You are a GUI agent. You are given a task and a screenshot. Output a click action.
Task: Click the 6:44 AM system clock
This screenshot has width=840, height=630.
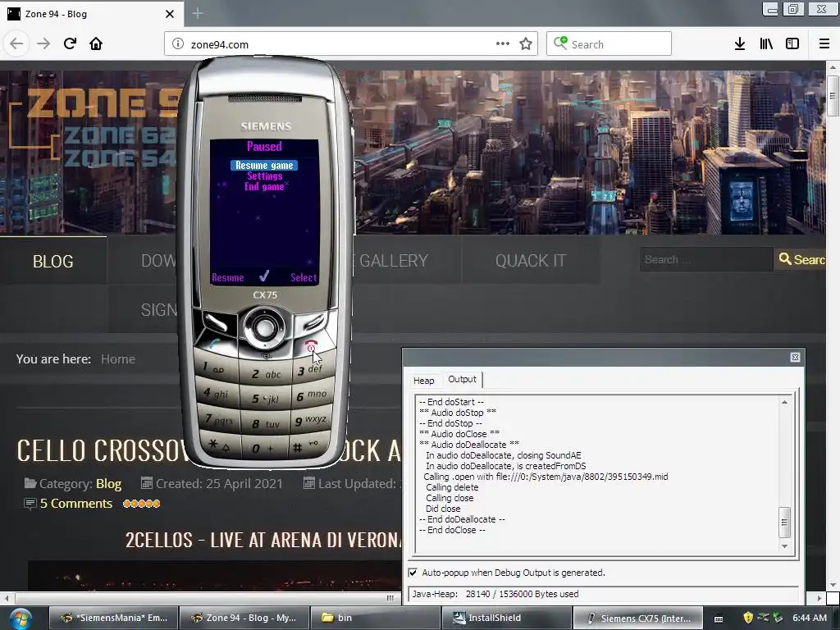[x=810, y=618]
